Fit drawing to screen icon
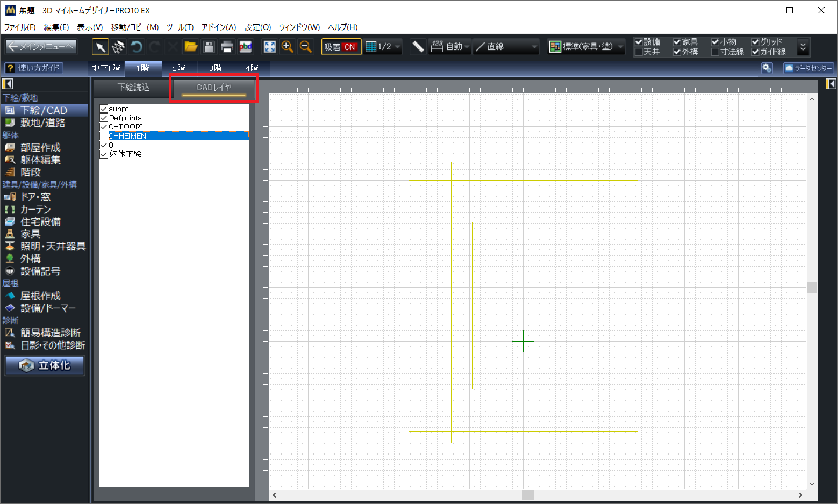This screenshot has width=838, height=504. (269, 47)
